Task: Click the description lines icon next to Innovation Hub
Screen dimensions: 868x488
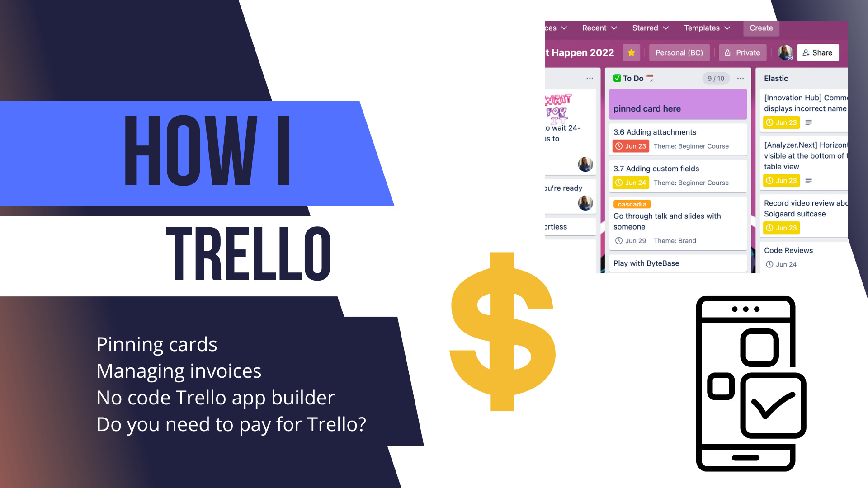Action: point(809,123)
